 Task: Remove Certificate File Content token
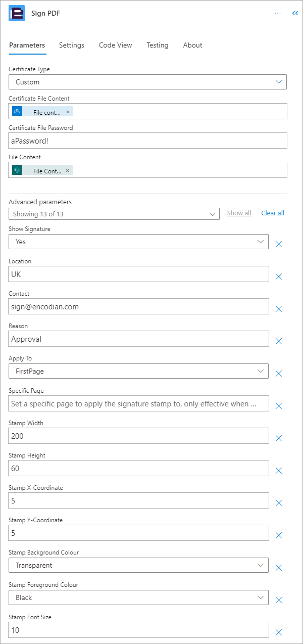[x=67, y=112]
